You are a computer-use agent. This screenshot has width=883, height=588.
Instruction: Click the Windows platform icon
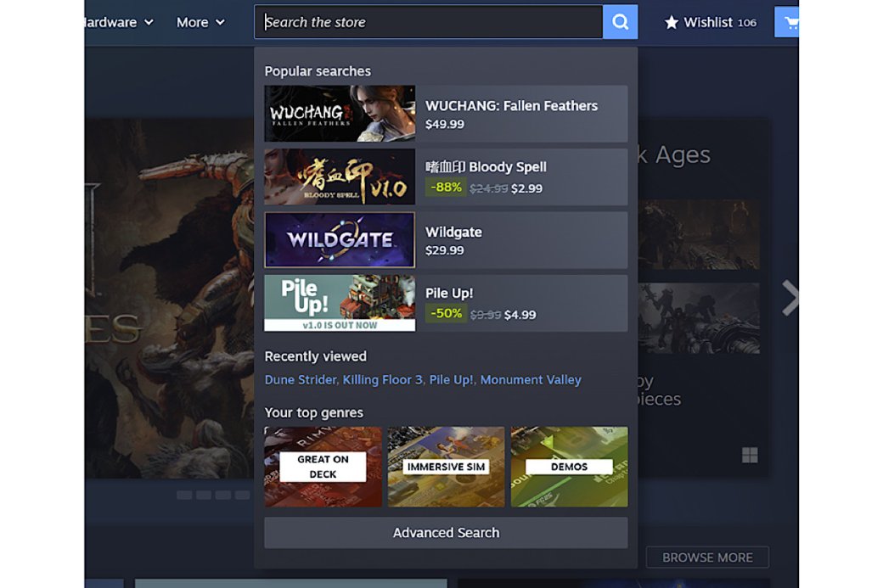tap(750, 456)
